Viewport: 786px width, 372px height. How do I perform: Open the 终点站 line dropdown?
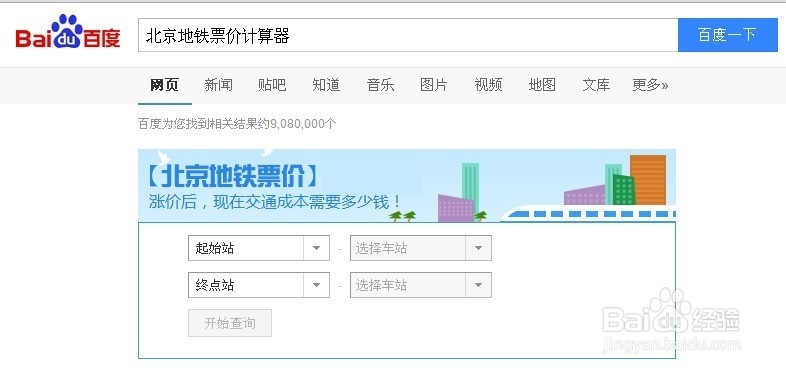click(x=259, y=285)
